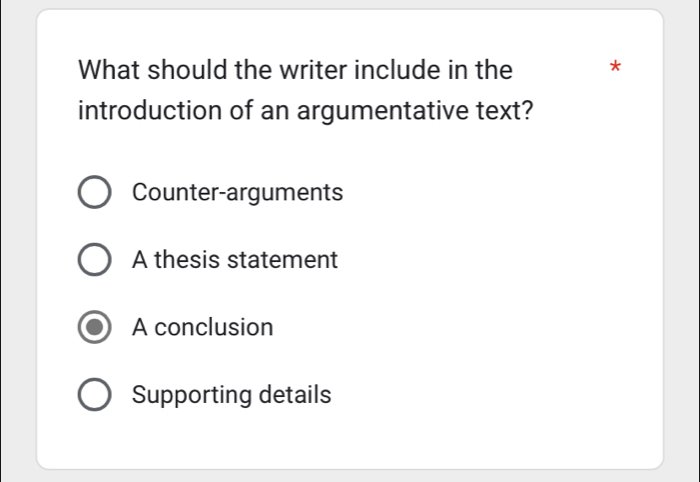Click the question line starting 'What should'
Screen dimensions: 700x482
point(295,71)
